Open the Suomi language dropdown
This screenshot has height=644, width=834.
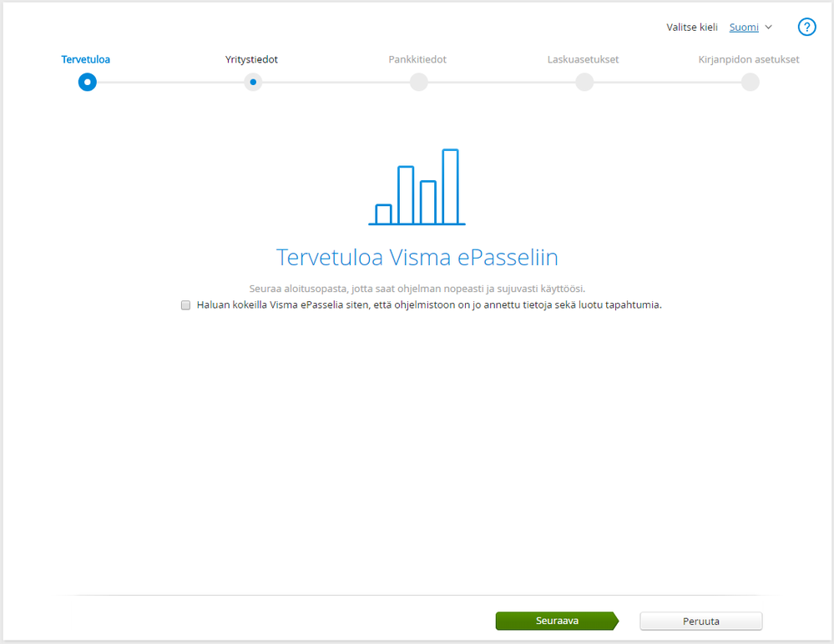coord(744,27)
